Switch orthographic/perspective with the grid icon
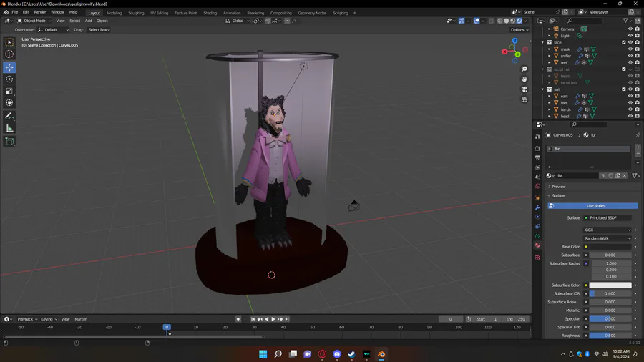This screenshot has width=644, height=362. [x=524, y=99]
